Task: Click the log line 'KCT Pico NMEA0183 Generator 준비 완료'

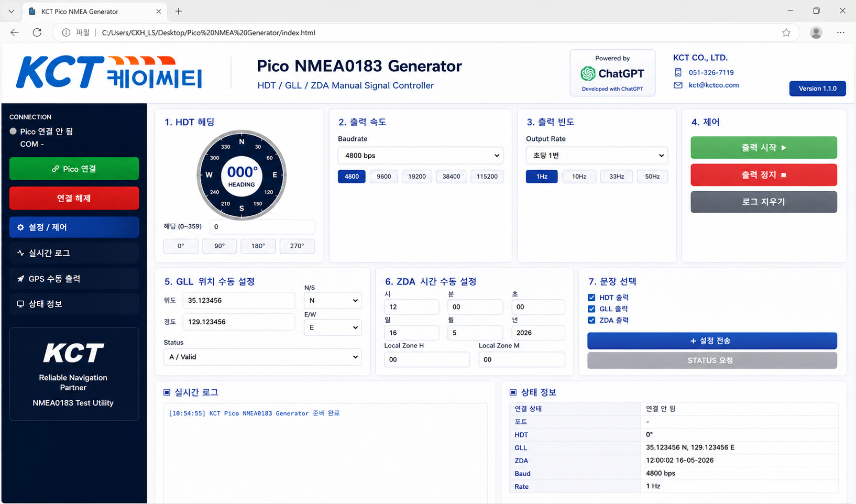Action: 275,413
